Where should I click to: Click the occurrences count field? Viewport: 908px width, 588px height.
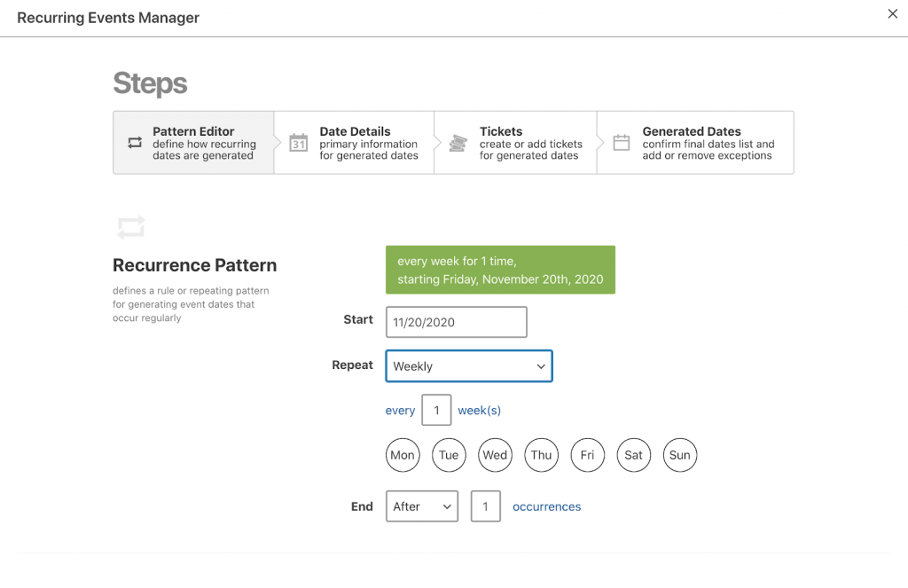(x=485, y=506)
